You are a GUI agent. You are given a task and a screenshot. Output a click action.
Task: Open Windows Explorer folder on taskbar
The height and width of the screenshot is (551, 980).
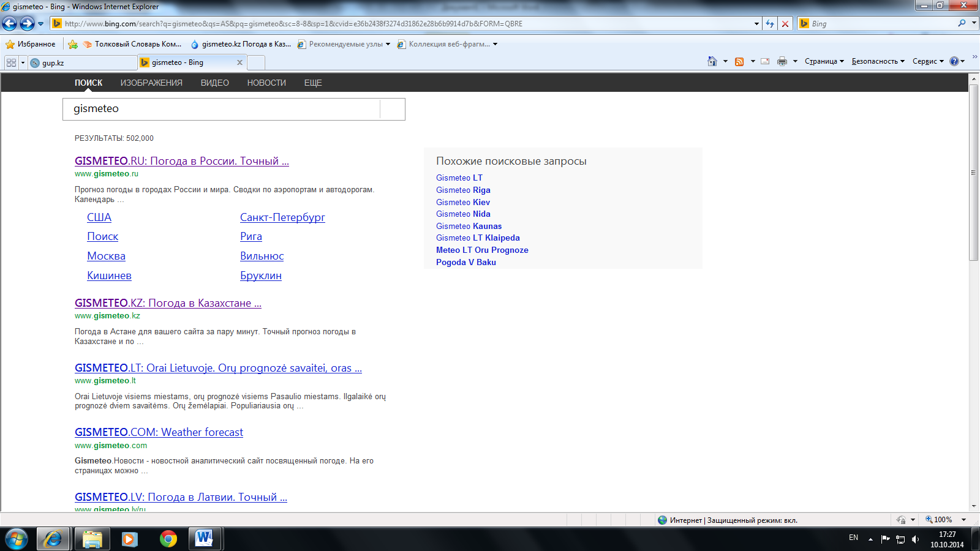point(92,539)
